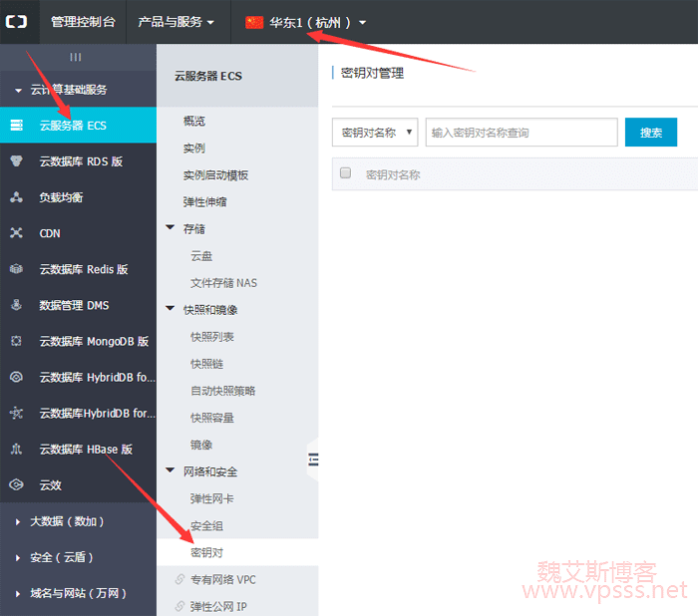Screen dimensions: 698x616
Task: Select 安全组 in the ECS menu
Action: click(x=206, y=525)
